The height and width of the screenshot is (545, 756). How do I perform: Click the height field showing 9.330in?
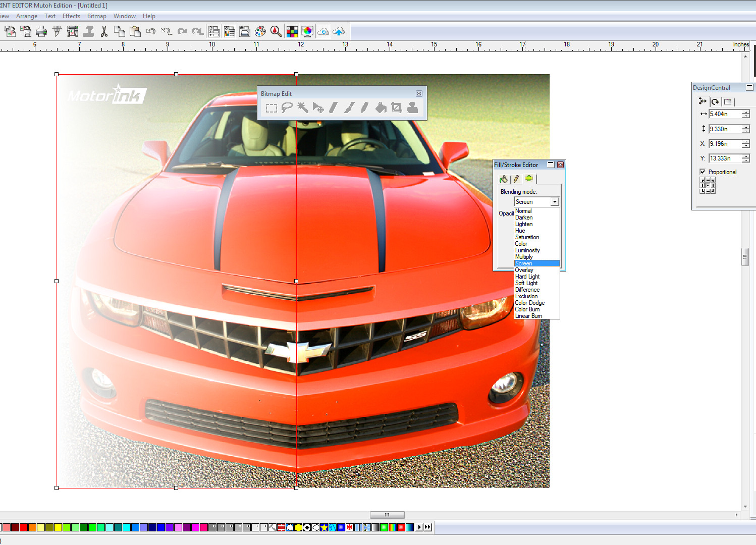click(x=725, y=129)
